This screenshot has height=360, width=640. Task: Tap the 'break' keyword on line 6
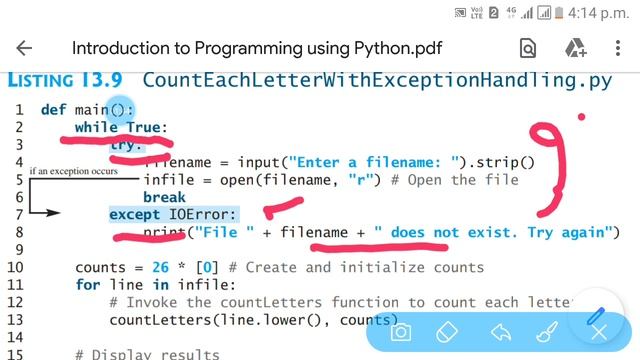click(164, 198)
